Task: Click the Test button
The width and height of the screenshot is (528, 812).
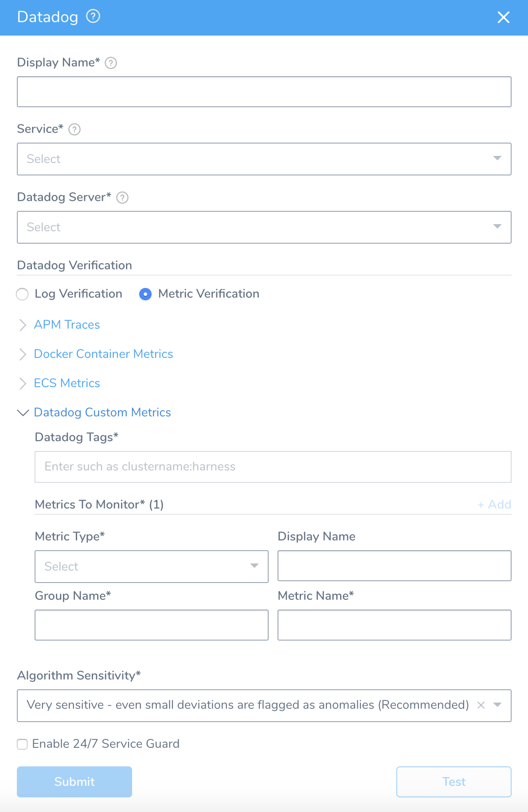Action: coord(454,782)
